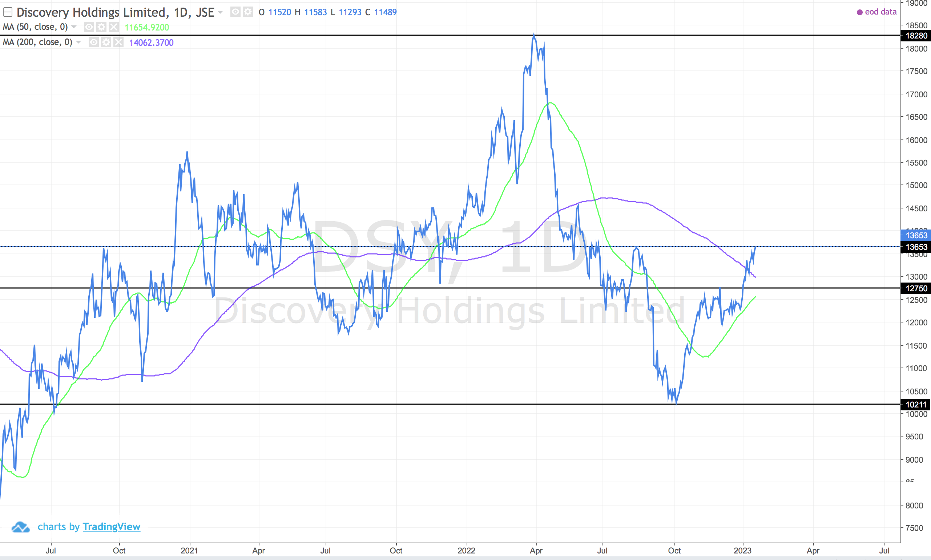The image size is (931, 560).
Task: Toggle visibility eye for MA 200 indicator
Action: point(94,42)
